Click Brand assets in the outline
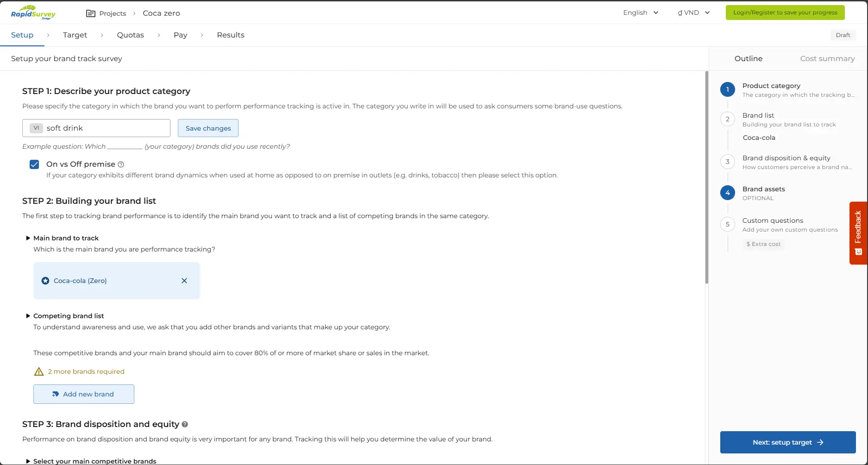Screen dimensions: 868x465 (763, 189)
